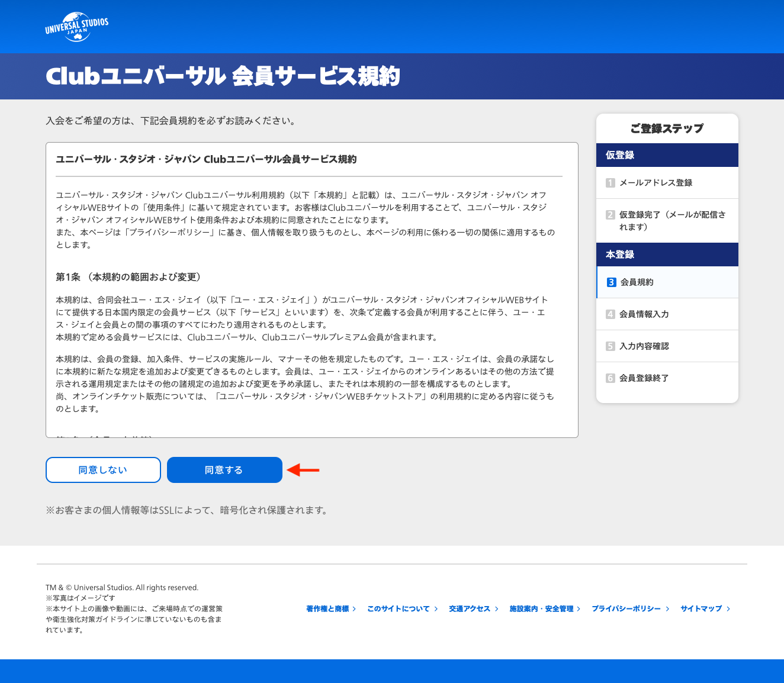Click the terms title ユニバーサル・スタジオ・ジャパン Clubユニバーサル会員サービス規約
784x683 pixels.
coord(206,159)
